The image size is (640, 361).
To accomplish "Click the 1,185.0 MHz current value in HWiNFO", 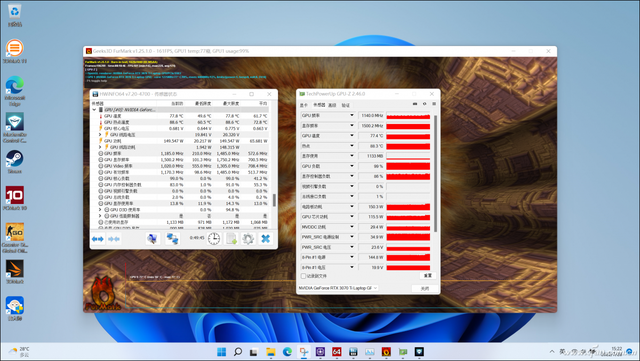I will pos(172,154).
